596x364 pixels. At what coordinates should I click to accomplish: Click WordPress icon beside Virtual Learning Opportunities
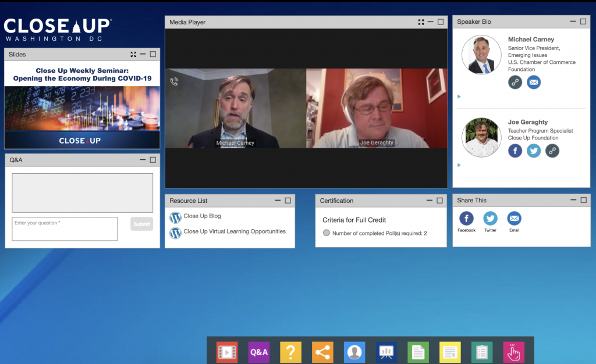tap(175, 233)
